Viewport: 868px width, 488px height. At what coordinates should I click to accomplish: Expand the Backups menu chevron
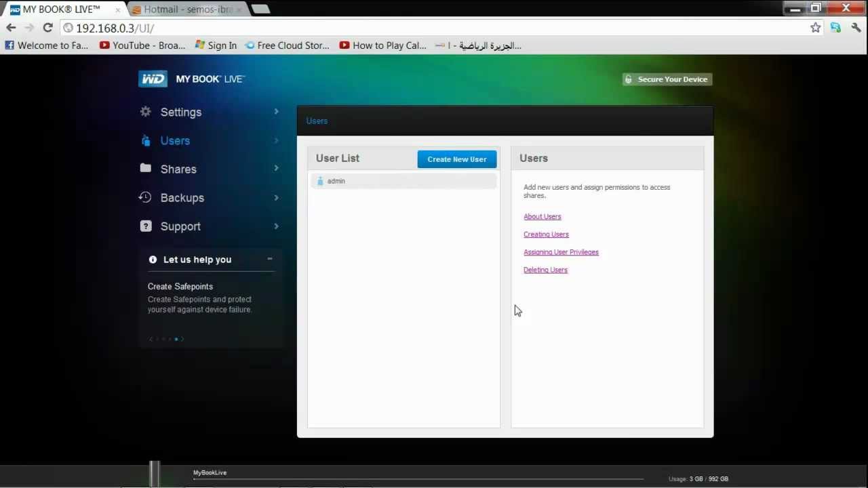[276, 197]
